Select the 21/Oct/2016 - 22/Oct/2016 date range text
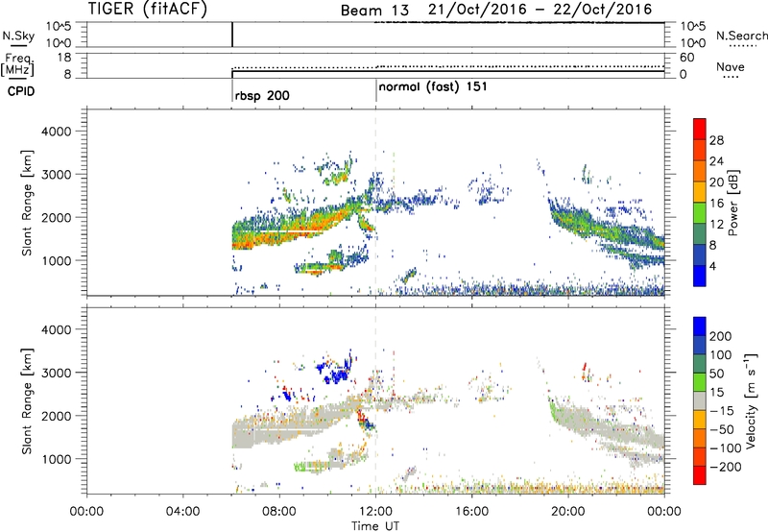This screenshot has width=768, height=532. click(540, 10)
